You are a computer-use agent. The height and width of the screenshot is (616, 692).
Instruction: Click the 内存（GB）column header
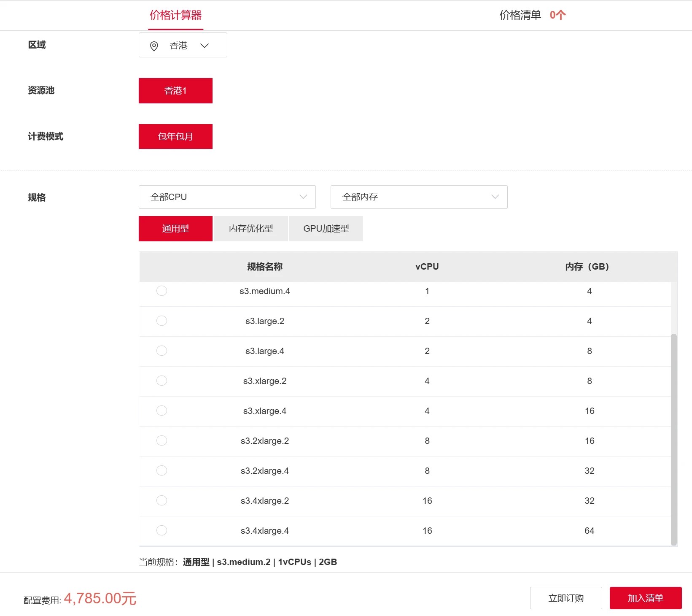click(x=587, y=267)
